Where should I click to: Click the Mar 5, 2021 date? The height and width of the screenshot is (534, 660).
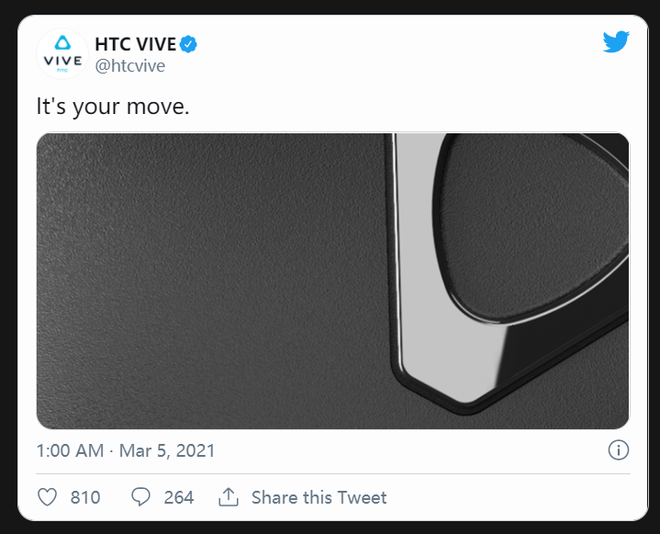tap(167, 451)
